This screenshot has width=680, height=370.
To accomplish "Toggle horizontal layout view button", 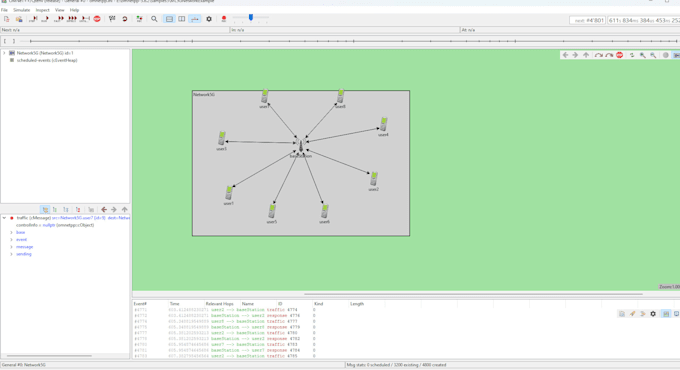I will 169,19.
